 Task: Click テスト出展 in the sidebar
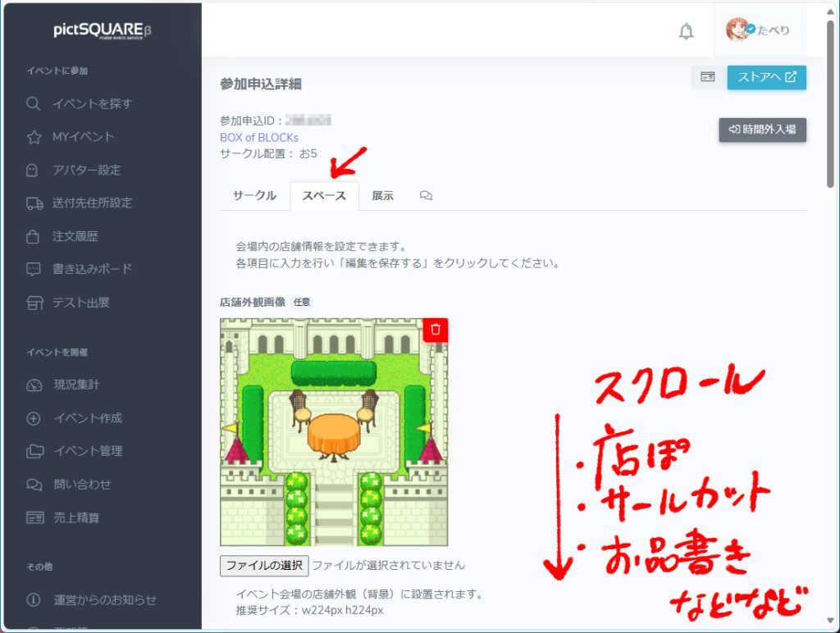point(80,303)
